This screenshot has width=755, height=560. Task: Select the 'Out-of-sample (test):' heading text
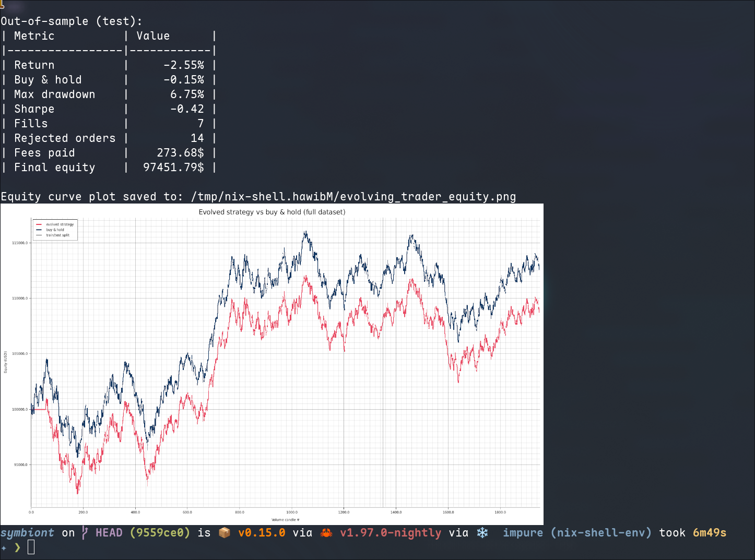[72, 21]
